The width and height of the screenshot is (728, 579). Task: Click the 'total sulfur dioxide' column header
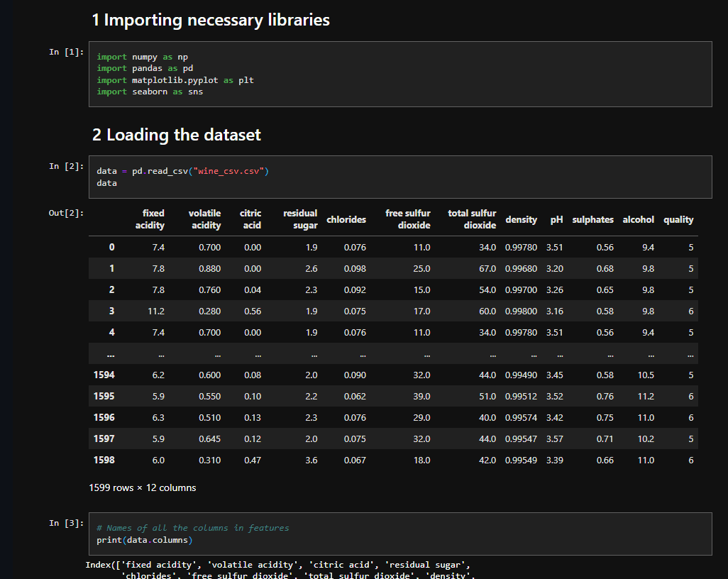click(x=472, y=219)
